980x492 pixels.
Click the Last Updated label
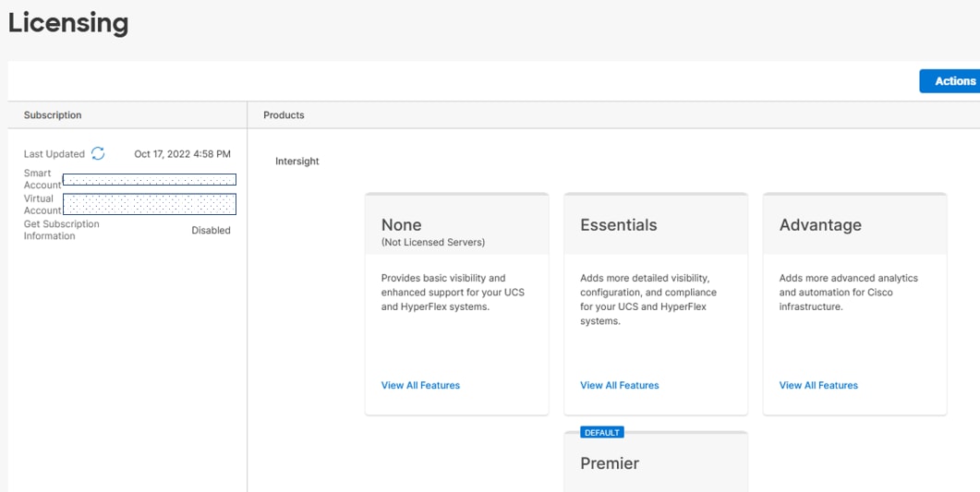(54, 153)
